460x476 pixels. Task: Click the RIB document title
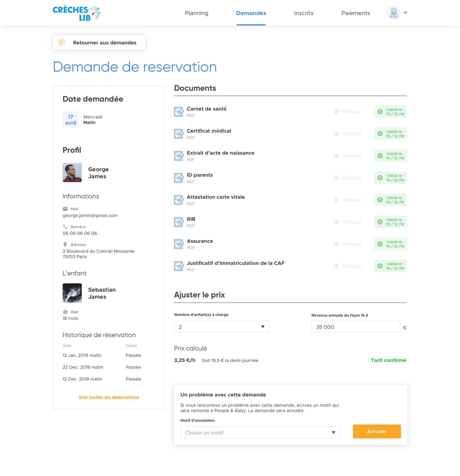pyautogui.click(x=191, y=219)
